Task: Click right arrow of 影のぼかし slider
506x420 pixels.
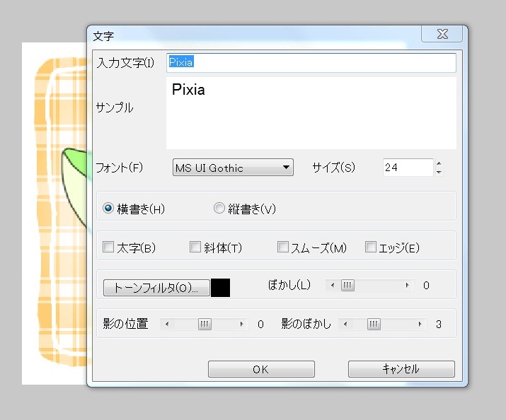Action: (420, 324)
